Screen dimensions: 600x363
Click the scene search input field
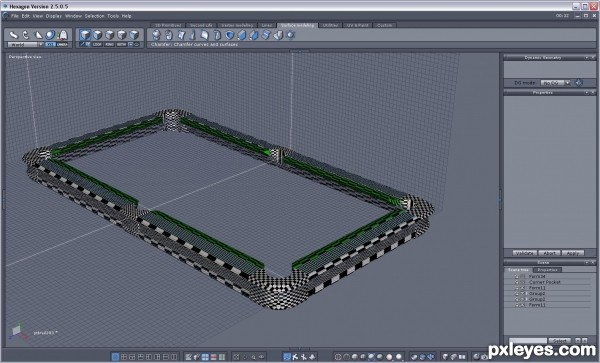(x=528, y=340)
